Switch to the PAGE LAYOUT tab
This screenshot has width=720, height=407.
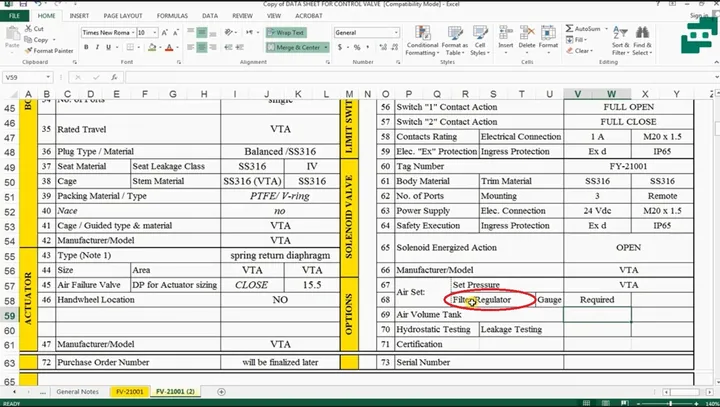[x=123, y=16]
